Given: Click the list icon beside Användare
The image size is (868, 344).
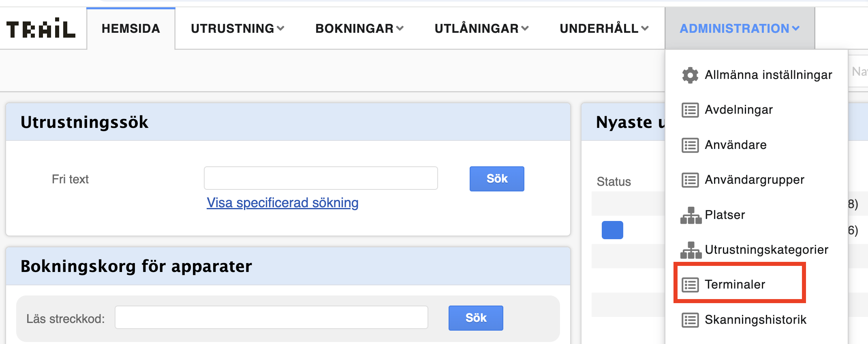Looking at the screenshot, I should [690, 145].
